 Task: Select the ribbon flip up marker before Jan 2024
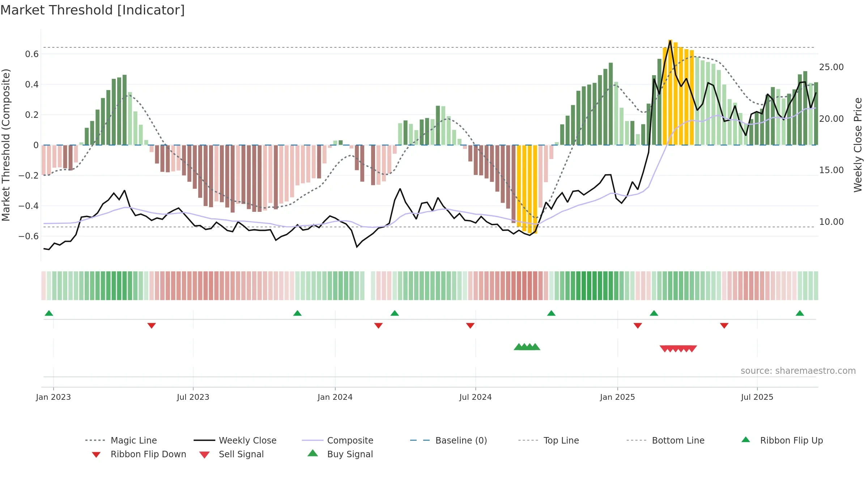[297, 313]
